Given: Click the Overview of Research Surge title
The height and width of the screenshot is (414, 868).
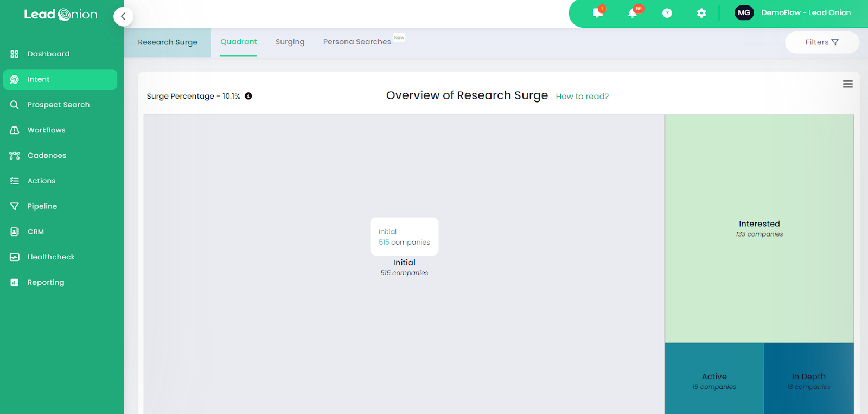Looking at the screenshot, I should pos(467,95).
